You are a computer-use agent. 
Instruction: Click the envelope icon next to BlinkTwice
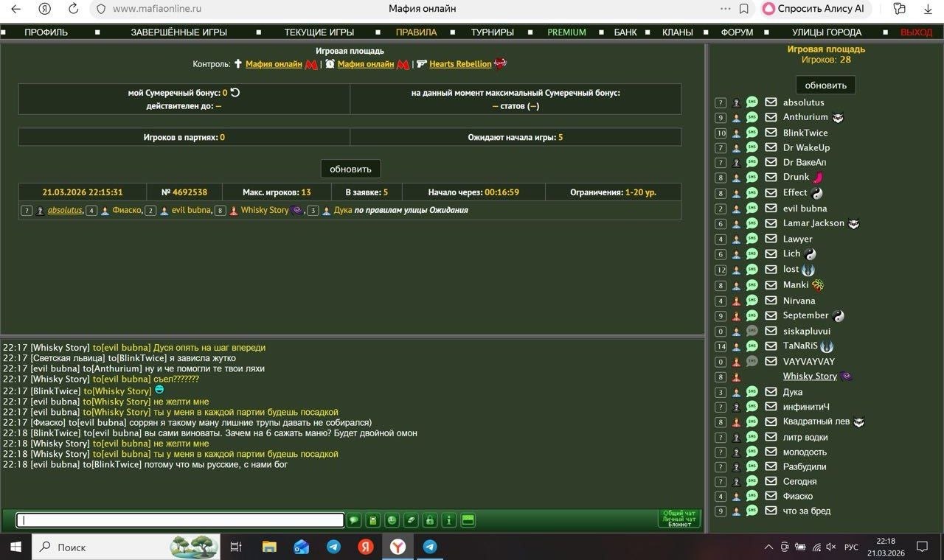[771, 133]
